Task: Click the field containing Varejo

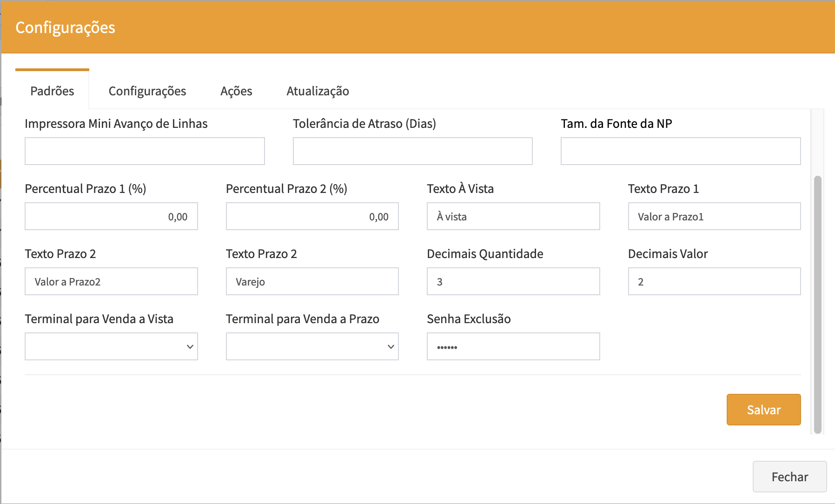Action: pyautogui.click(x=312, y=281)
